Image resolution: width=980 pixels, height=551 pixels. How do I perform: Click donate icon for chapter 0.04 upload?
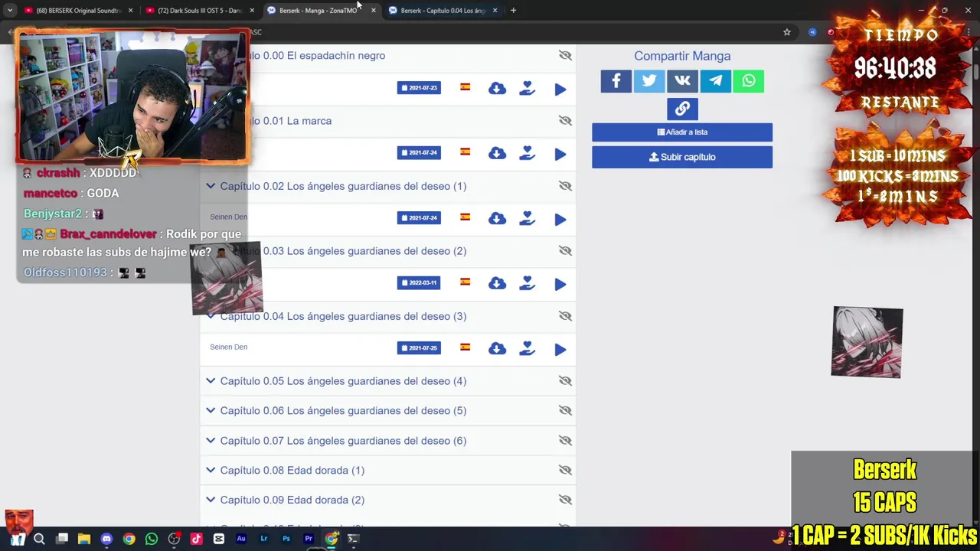[x=527, y=349]
